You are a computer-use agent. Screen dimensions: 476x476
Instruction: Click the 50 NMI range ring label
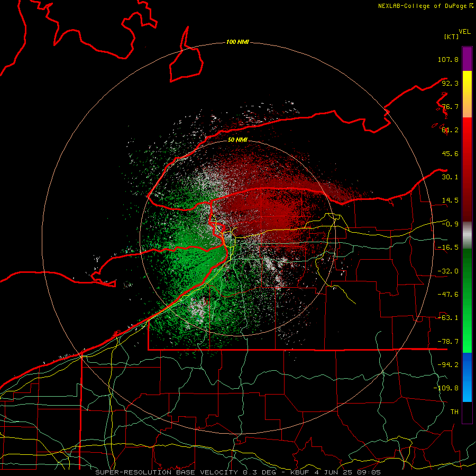tap(237, 140)
